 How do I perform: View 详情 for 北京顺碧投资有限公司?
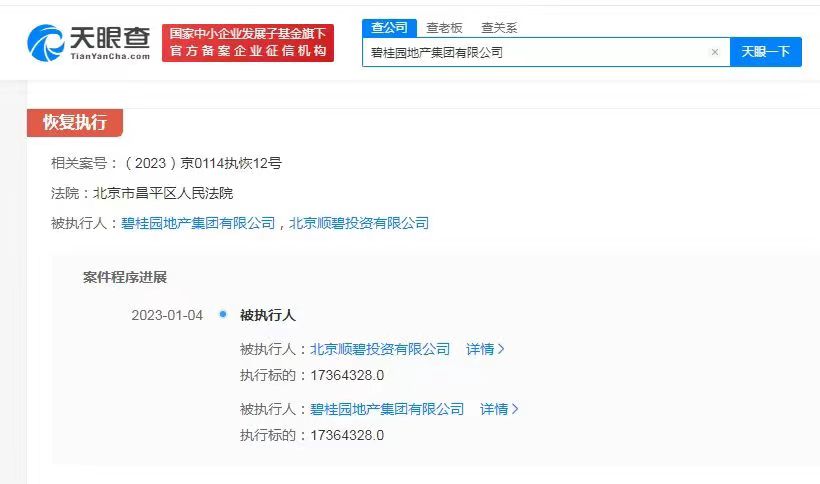tap(485, 349)
